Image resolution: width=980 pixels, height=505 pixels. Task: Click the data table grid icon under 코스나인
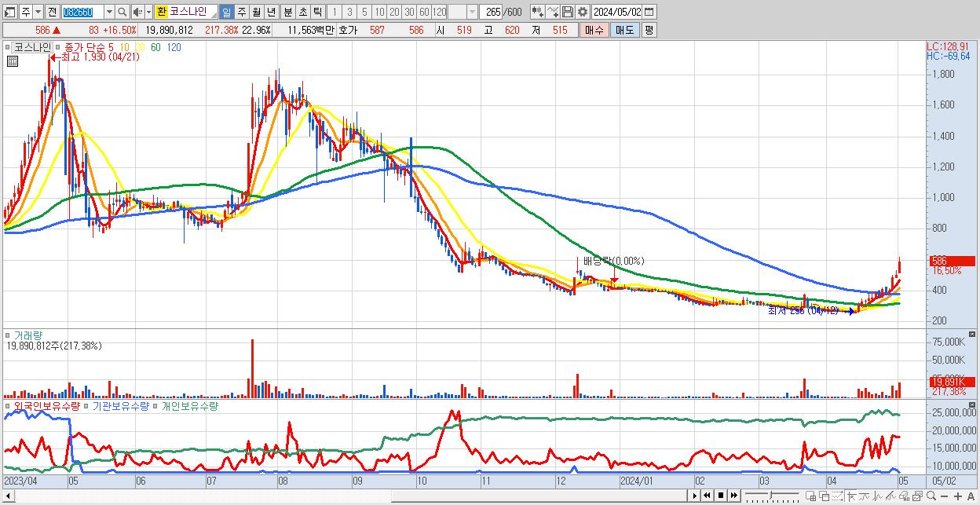coord(13,61)
